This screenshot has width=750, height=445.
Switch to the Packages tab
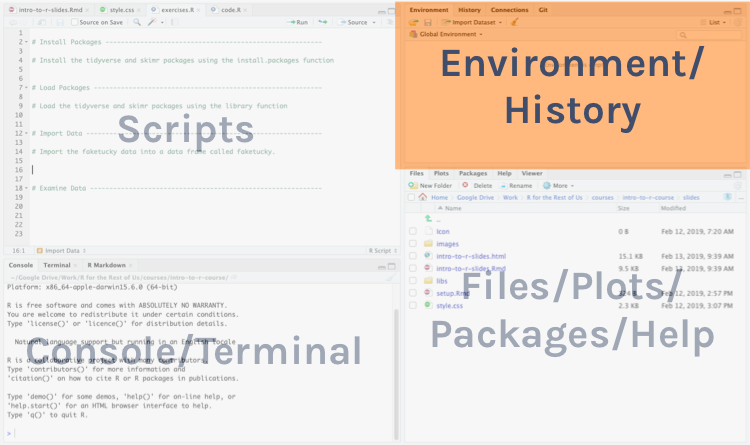click(x=473, y=174)
